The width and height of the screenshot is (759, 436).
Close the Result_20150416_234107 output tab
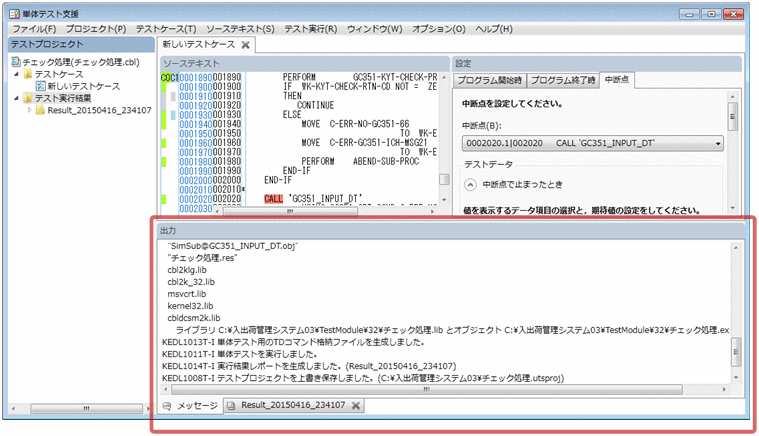[356, 406]
